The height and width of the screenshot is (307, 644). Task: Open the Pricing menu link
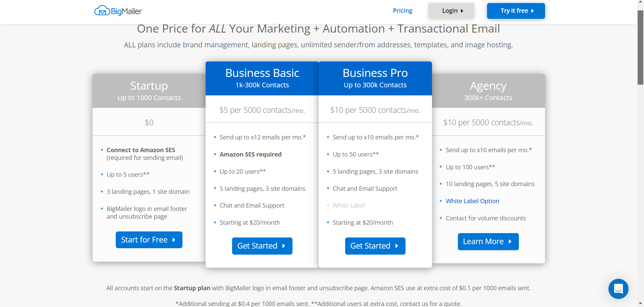point(402,11)
